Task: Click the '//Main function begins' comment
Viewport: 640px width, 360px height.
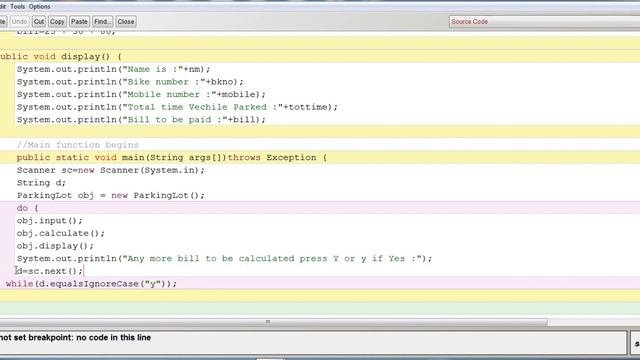Action: point(78,145)
